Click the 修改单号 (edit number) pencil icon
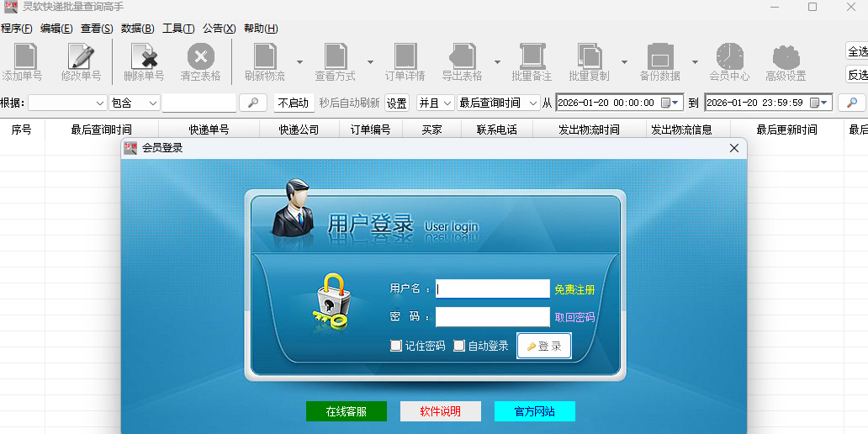 81,57
